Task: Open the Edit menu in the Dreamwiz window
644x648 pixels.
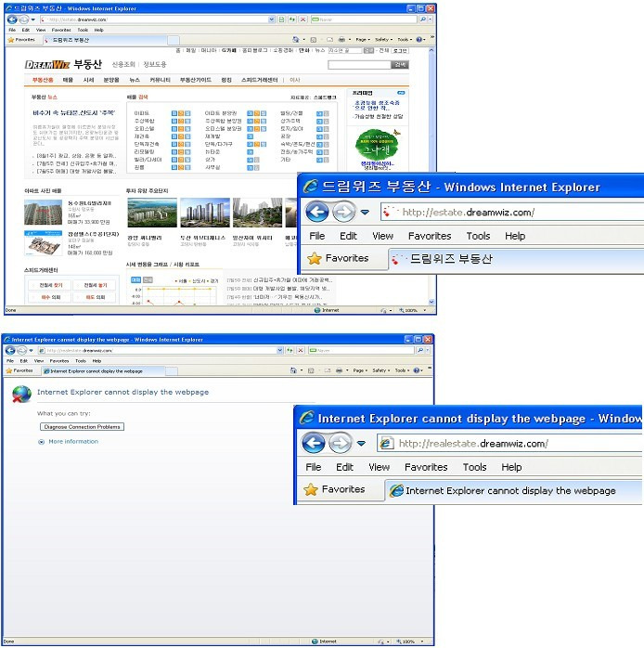Action: (x=26, y=30)
